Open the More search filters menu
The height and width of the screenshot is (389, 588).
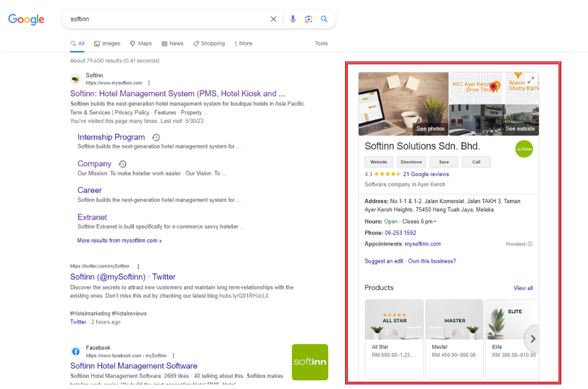(243, 44)
